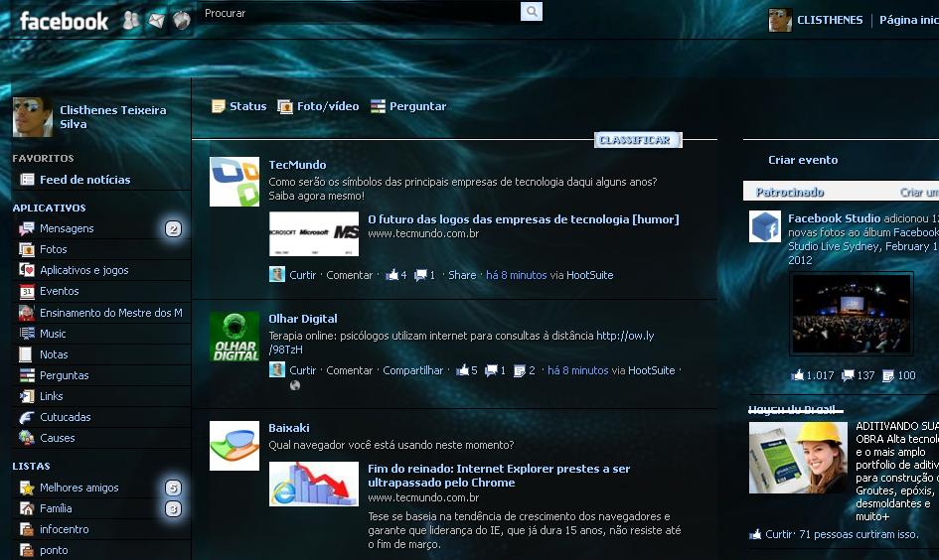Click the Microsoft logos article thumbnail
The image size is (939, 560).
(x=314, y=234)
